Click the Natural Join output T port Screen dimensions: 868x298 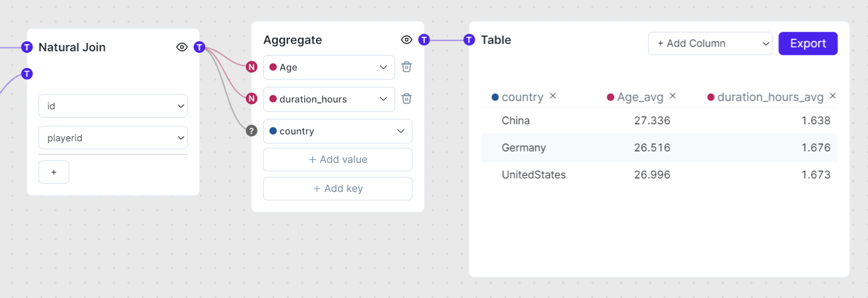199,47
